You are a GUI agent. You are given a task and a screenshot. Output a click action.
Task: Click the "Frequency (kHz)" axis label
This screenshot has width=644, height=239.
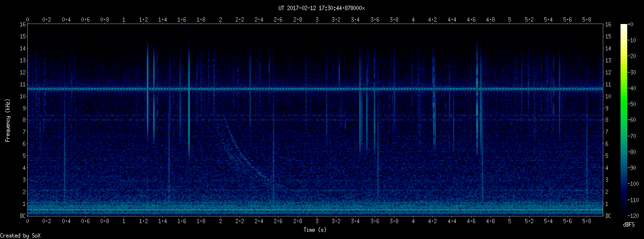8,120
